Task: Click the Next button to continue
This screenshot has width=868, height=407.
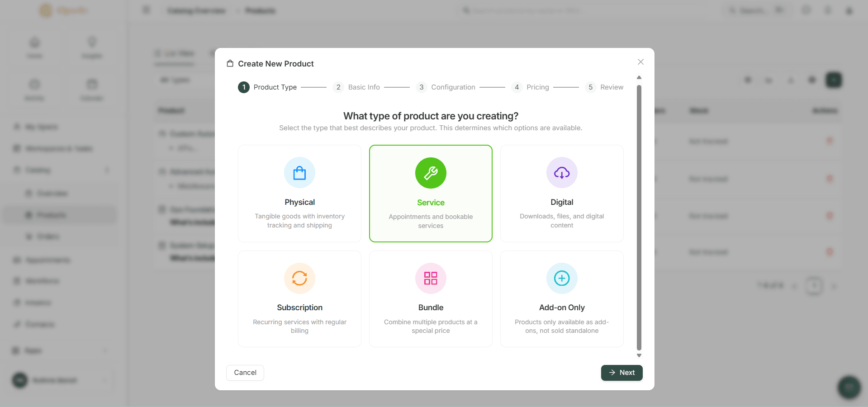Action: click(621, 373)
